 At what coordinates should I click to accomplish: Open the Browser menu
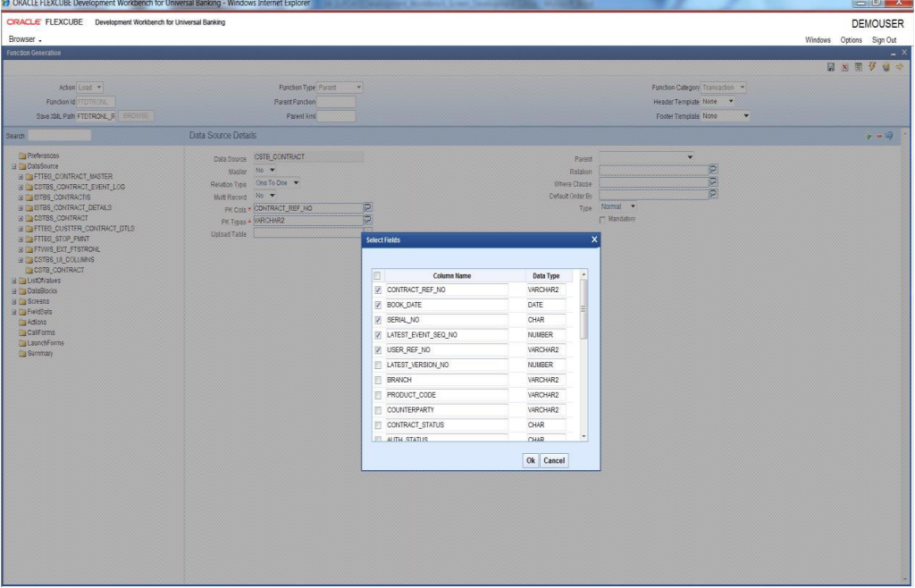click(x=24, y=39)
